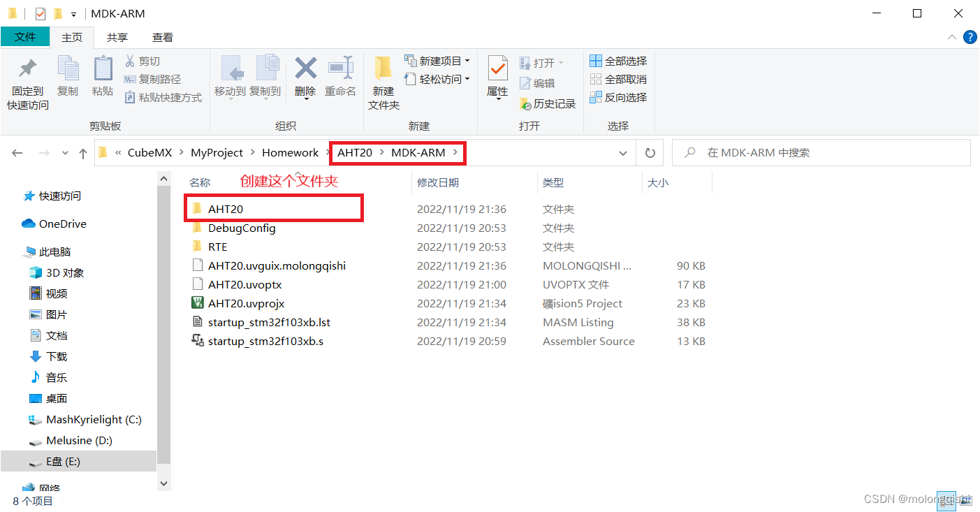
Task: Click New folder (新建文件夹) icon
Action: [x=383, y=68]
